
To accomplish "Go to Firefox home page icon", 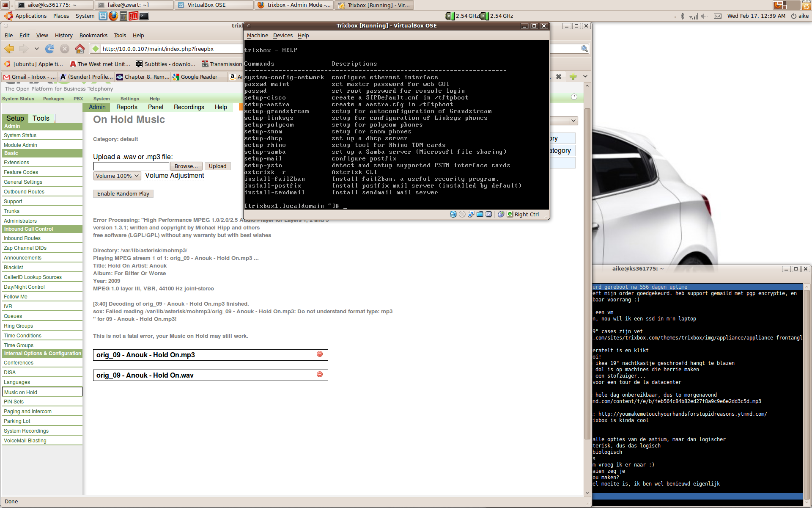I will tap(80, 49).
